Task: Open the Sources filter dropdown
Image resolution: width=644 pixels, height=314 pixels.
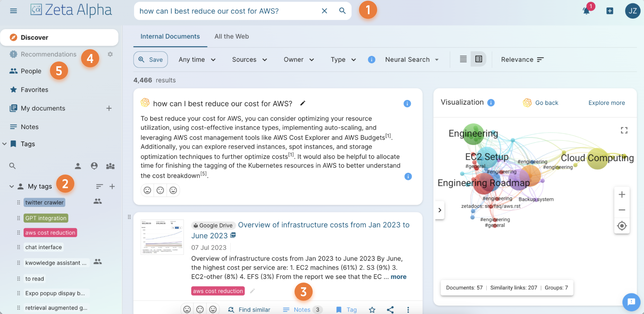Action: (x=247, y=59)
